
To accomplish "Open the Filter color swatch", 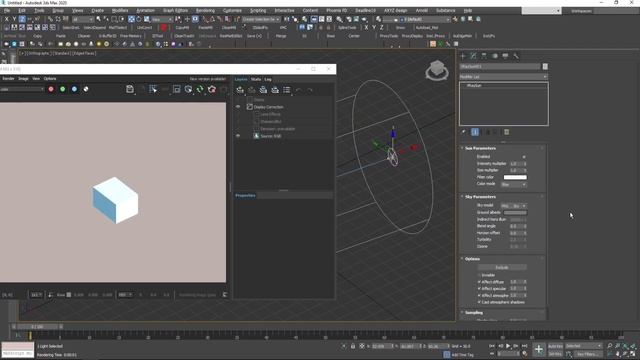I will coord(515,177).
